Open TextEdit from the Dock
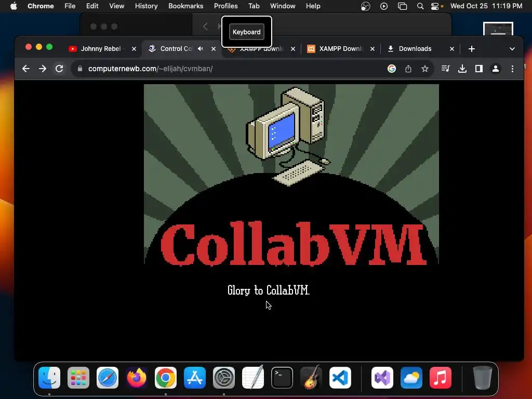The width and height of the screenshot is (532, 399). (x=253, y=377)
